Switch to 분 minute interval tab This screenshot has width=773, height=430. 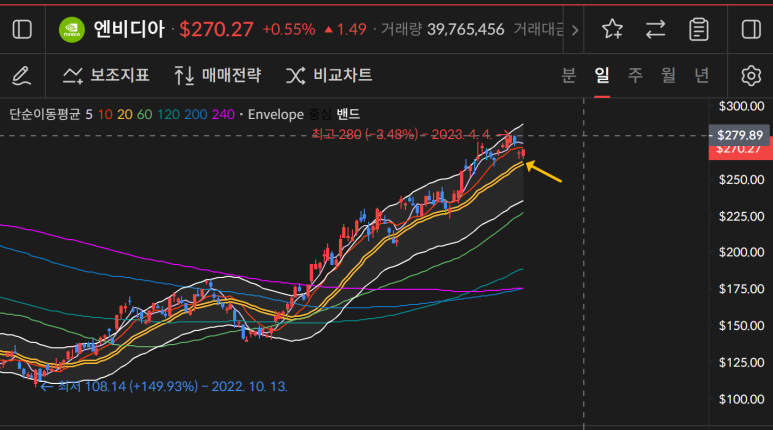tap(568, 75)
